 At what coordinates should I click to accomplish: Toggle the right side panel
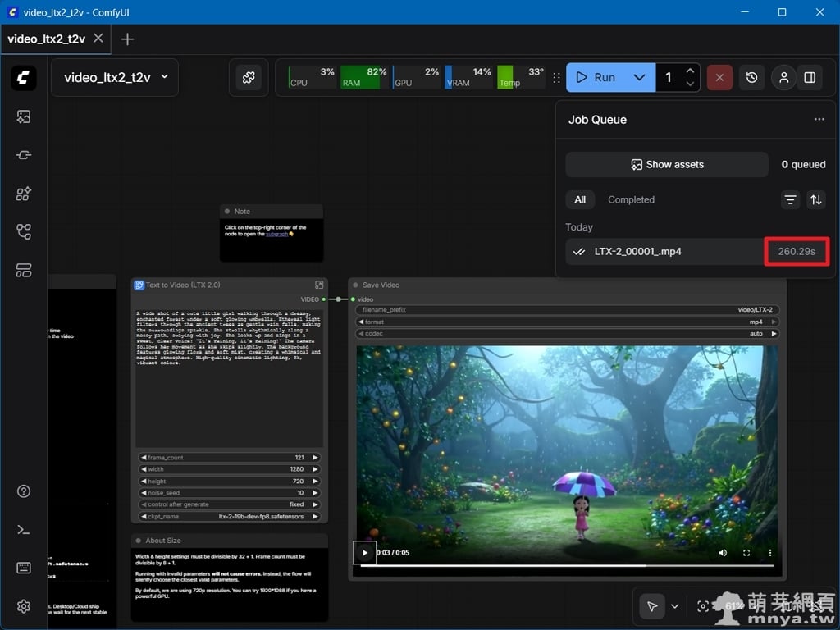(x=810, y=77)
